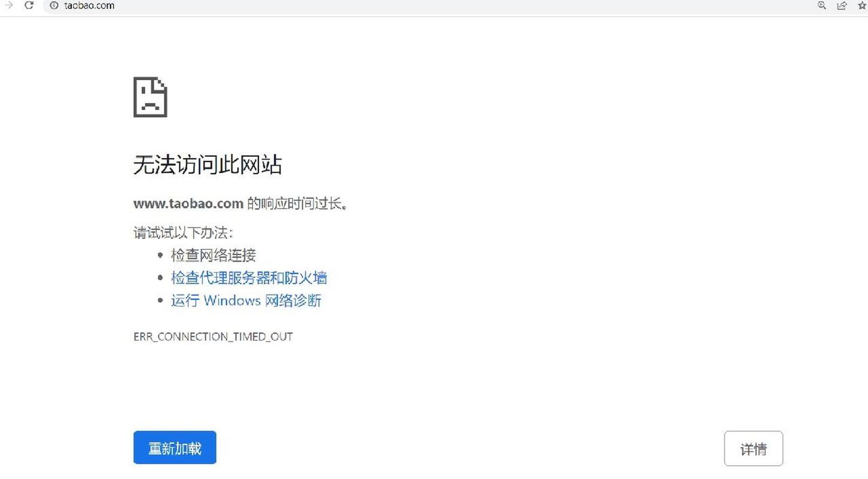
Task: Bookmark this page with the star icon
Action: (863, 5)
